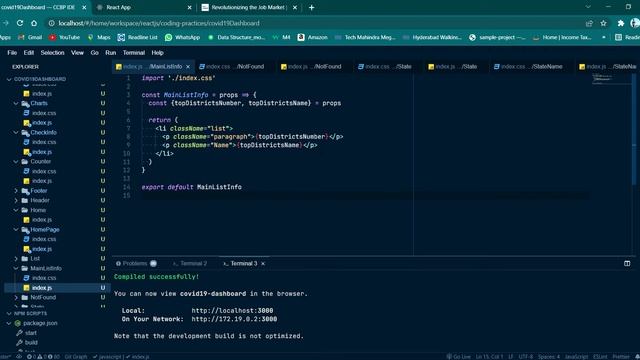Screen dimensions: 640x360
Task: Open Home | Income Tax bookmark
Action: (562, 37)
